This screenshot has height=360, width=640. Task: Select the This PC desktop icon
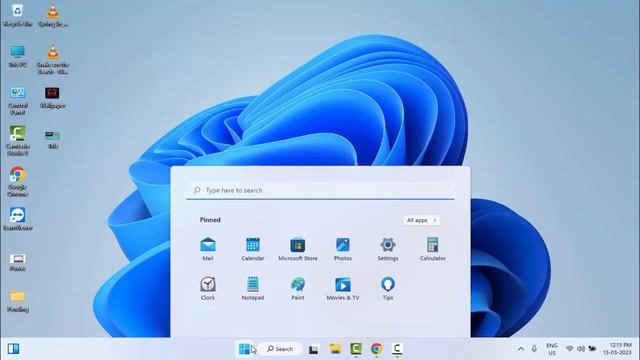point(18,56)
